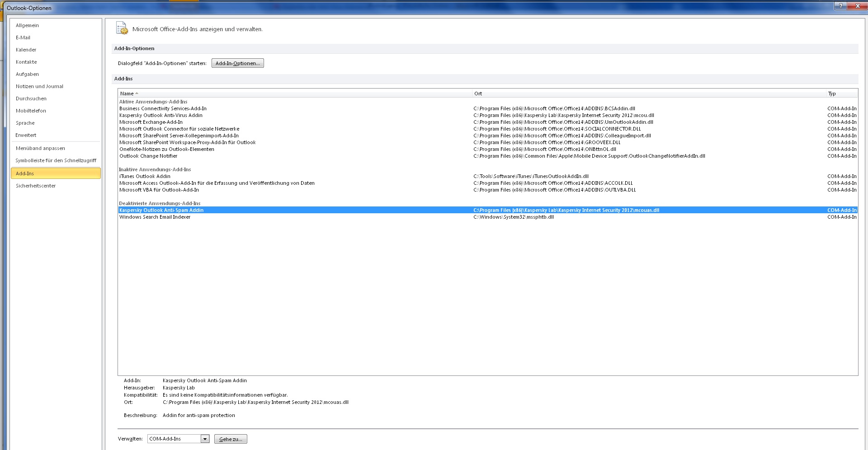
Task: Select Kaspersky Outlook Anti-Virus Addin row
Action: 488,115
